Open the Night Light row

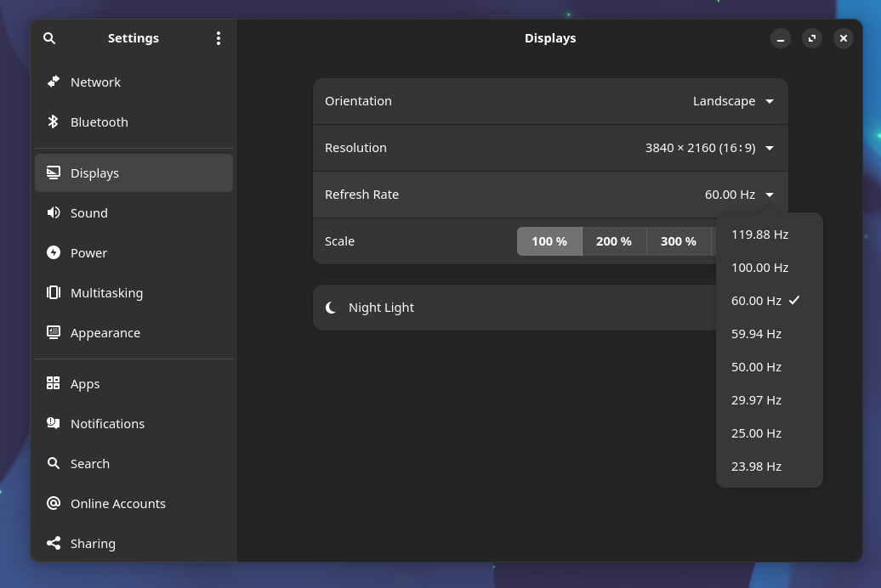pos(514,308)
